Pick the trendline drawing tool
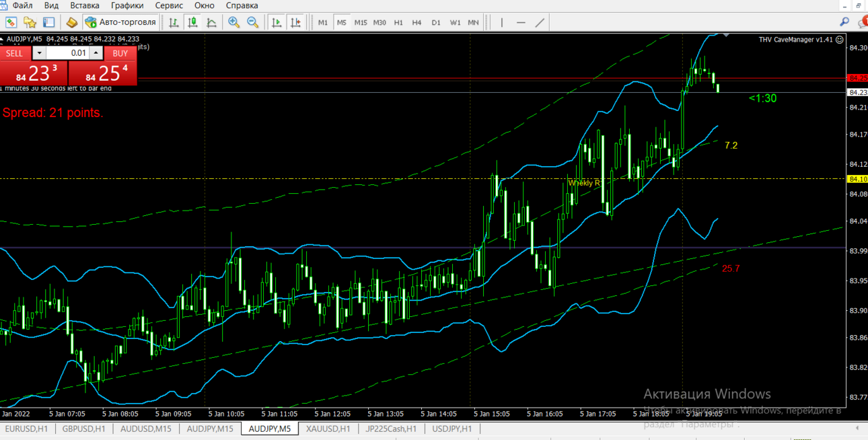 pos(540,22)
